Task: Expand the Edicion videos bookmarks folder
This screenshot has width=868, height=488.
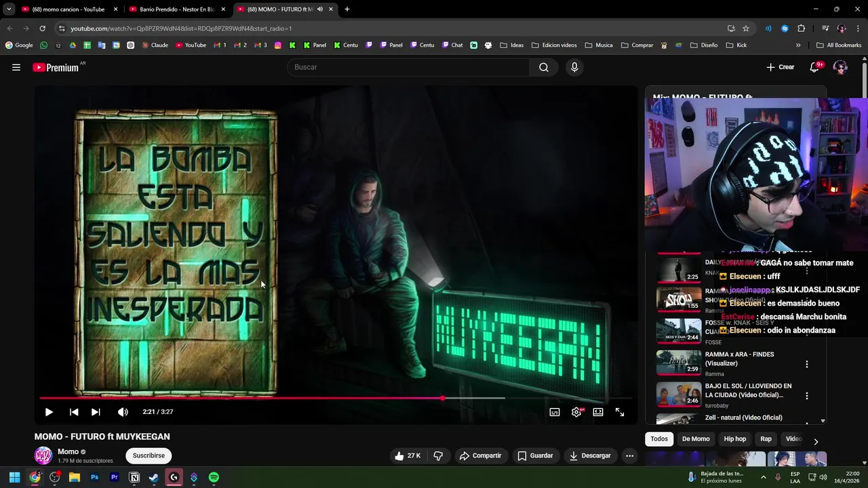Action: click(554, 45)
